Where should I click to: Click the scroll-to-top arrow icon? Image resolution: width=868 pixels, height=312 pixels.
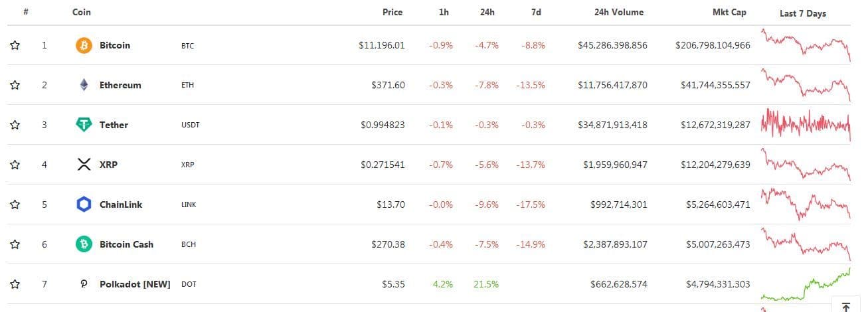(845, 307)
